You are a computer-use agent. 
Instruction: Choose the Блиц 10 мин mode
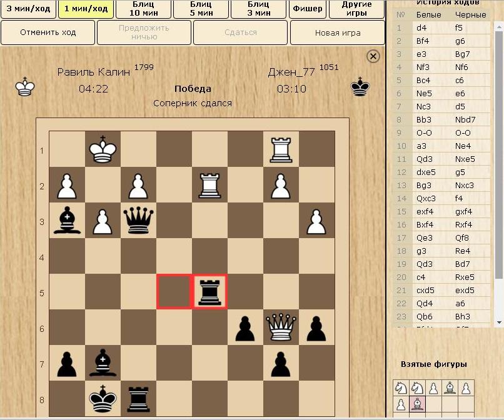click(x=145, y=9)
